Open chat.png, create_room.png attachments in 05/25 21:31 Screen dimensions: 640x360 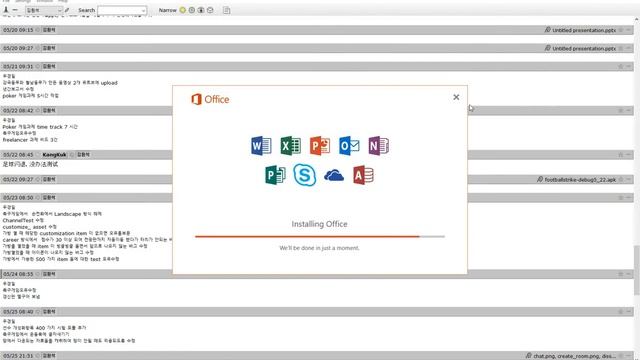(574, 356)
